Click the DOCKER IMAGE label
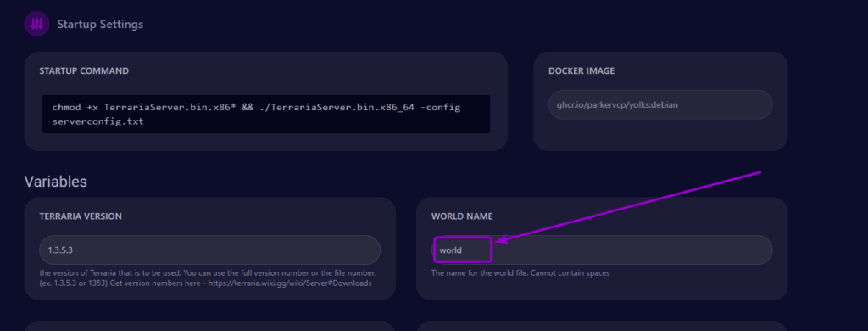868x331 pixels. click(x=581, y=71)
